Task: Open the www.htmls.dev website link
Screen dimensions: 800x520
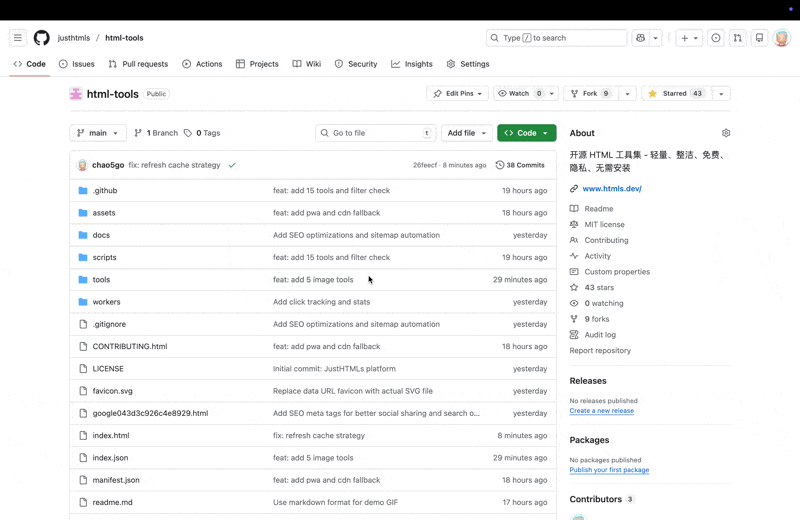Action: 612,188
